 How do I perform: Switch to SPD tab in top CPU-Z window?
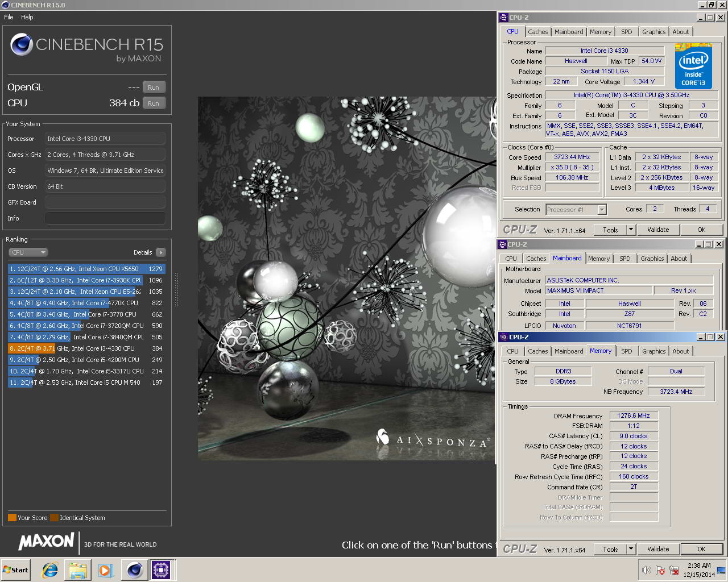coord(627,32)
